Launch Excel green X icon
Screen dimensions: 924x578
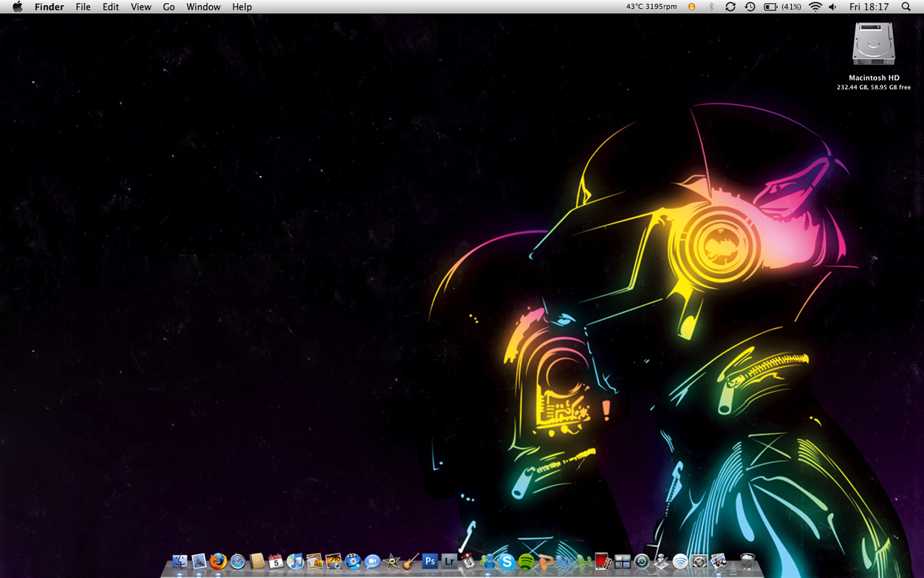(583, 562)
